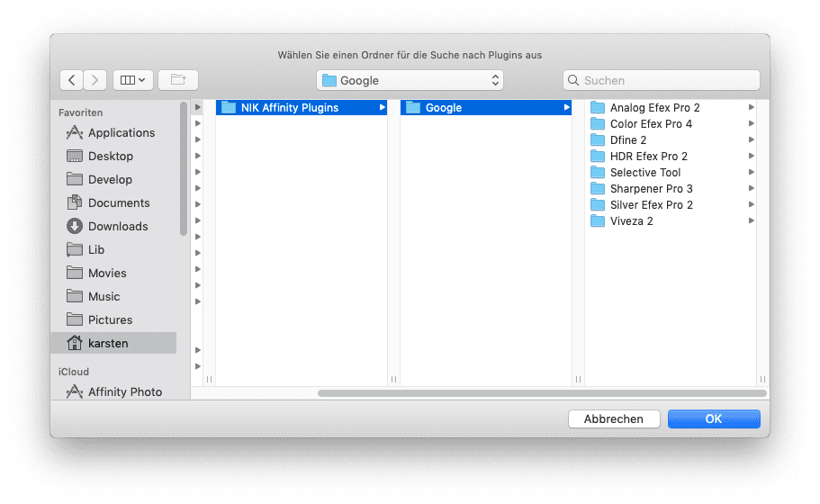Click the Downloads arrow icon
This screenshot has width=820, height=504.
(x=75, y=226)
